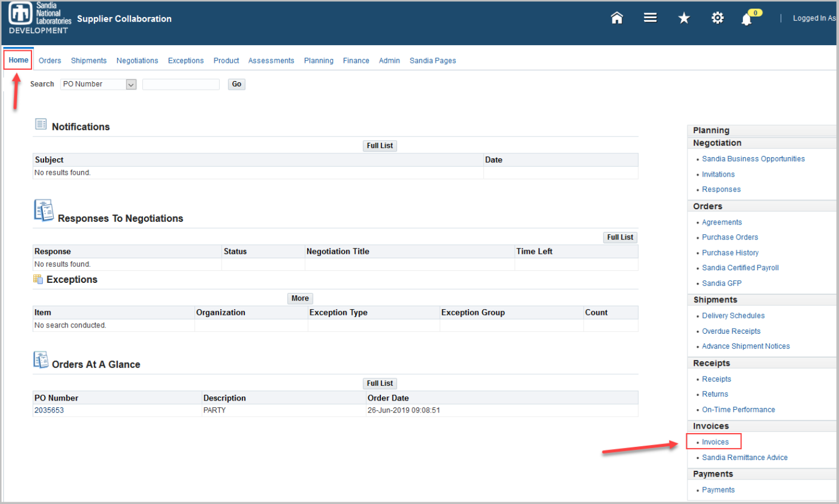Click More under Exceptions
The height and width of the screenshot is (504, 839).
pos(300,298)
